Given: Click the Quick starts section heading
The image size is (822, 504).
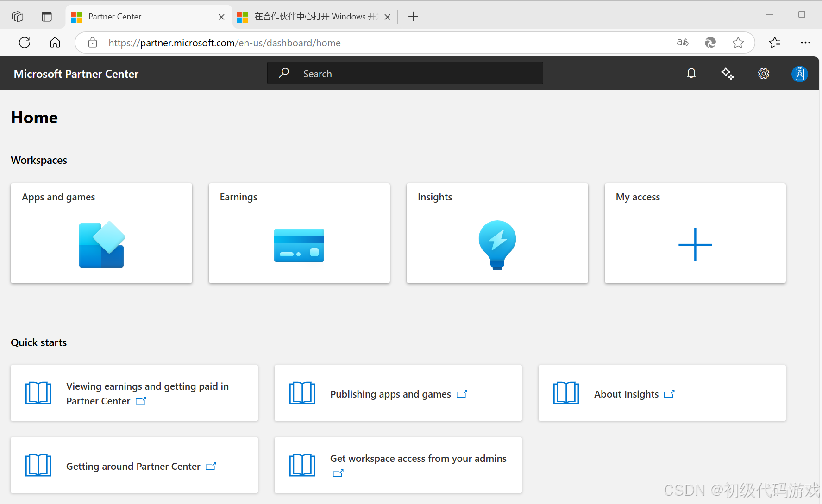Looking at the screenshot, I should [39, 342].
